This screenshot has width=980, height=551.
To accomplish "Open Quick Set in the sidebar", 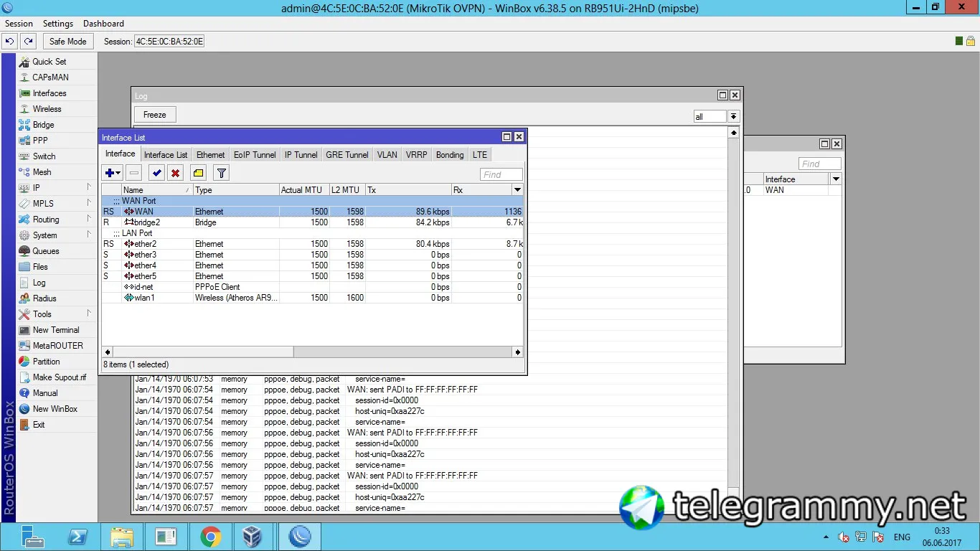I will [49, 62].
